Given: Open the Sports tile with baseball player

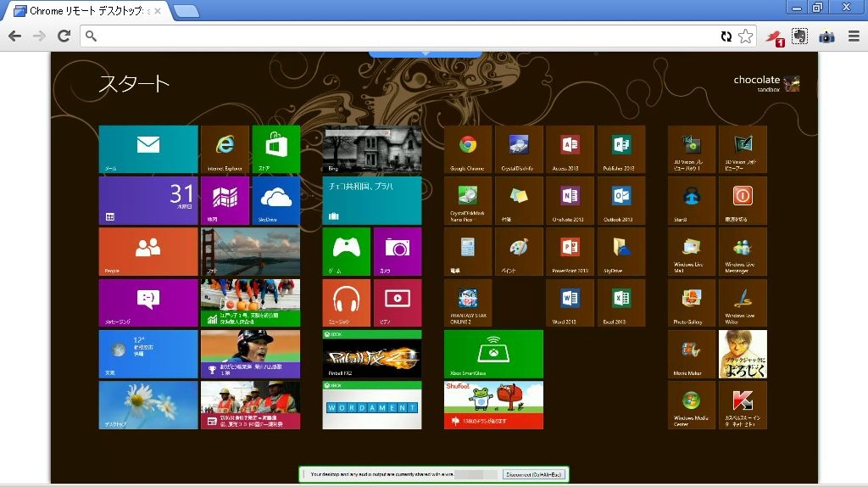Looking at the screenshot, I should tap(250, 354).
